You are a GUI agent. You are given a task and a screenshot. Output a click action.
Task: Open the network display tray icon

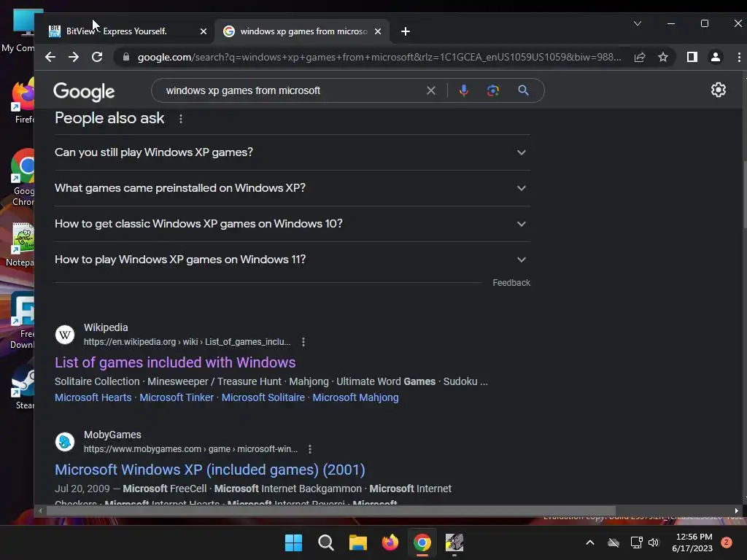click(x=636, y=542)
